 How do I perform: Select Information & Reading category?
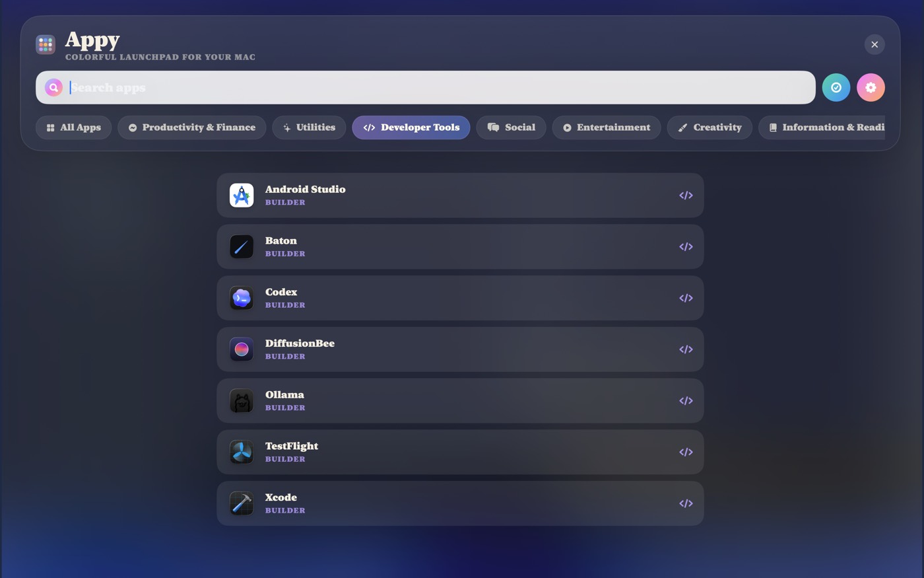click(822, 127)
